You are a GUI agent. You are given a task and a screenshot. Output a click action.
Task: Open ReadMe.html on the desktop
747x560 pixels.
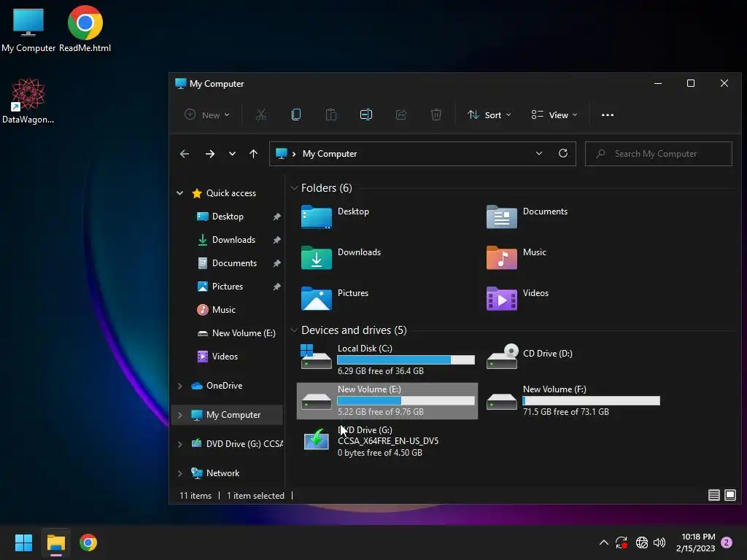pyautogui.click(x=85, y=29)
